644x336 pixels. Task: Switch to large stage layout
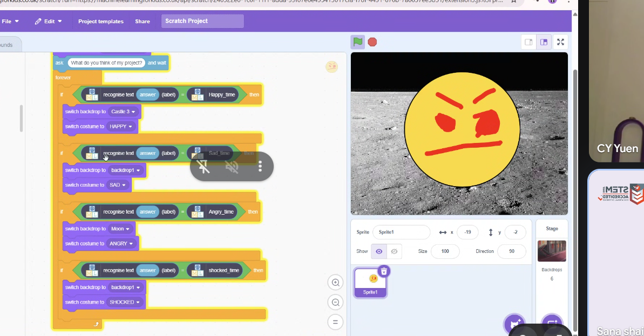[544, 42]
